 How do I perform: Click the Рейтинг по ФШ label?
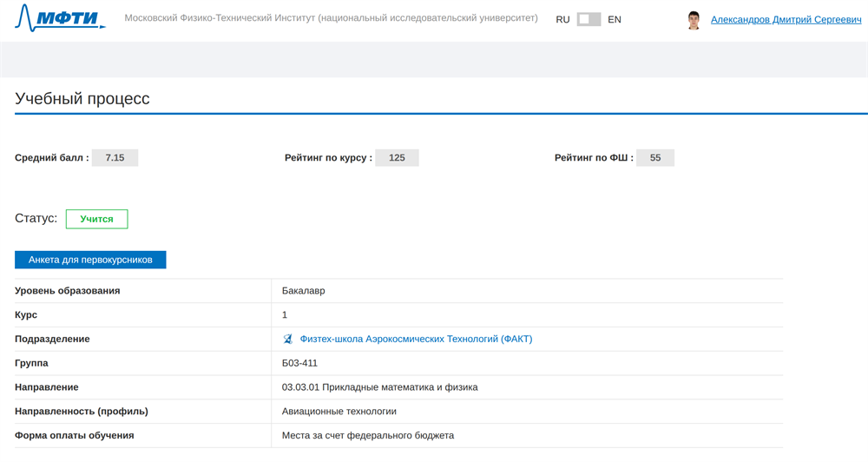594,158
